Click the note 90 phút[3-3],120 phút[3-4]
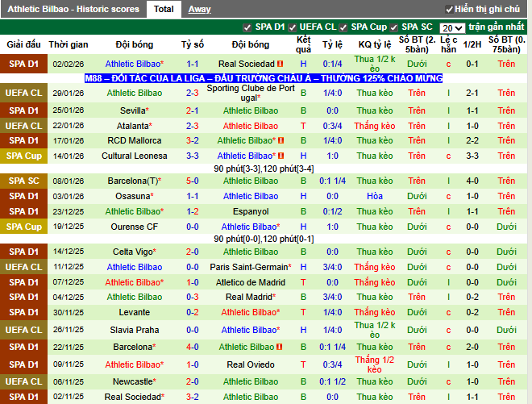The height and width of the screenshot is (404, 532). point(264,169)
